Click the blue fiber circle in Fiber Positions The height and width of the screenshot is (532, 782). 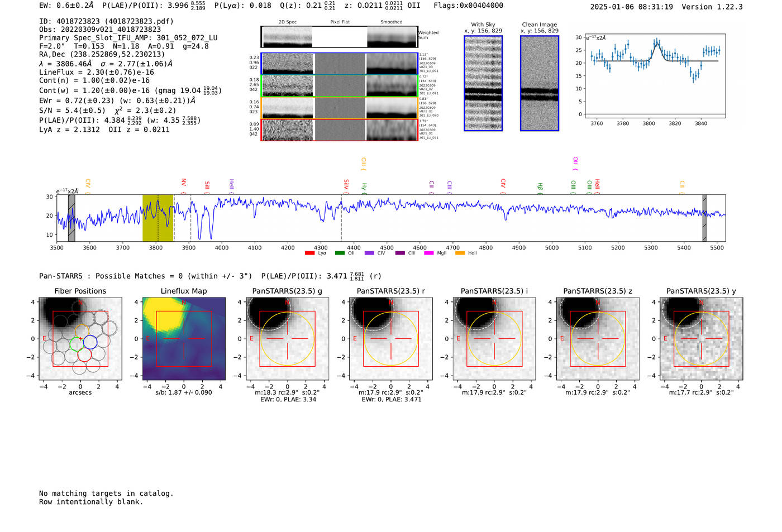[x=90, y=342]
